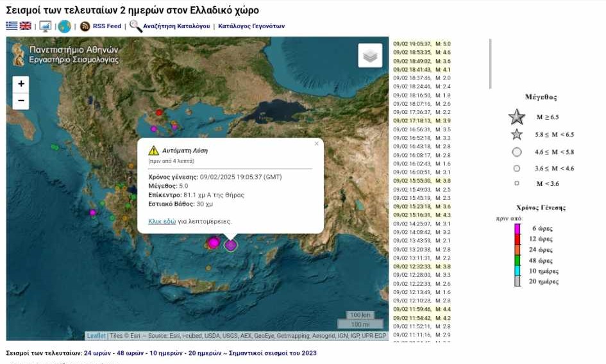
Task: Open Κατάλογος Γεγονότων link
Action: pos(251,26)
